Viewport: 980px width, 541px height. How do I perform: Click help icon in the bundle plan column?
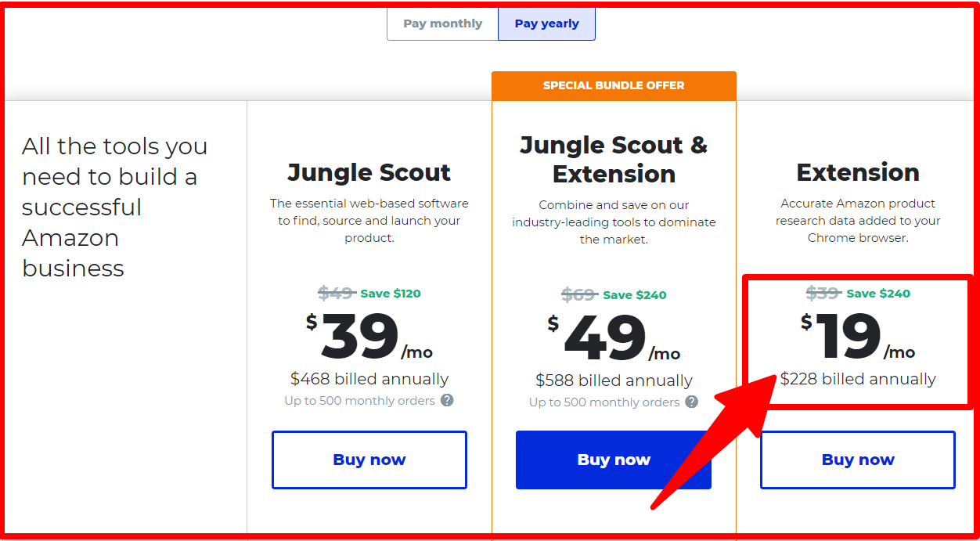(692, 402)
